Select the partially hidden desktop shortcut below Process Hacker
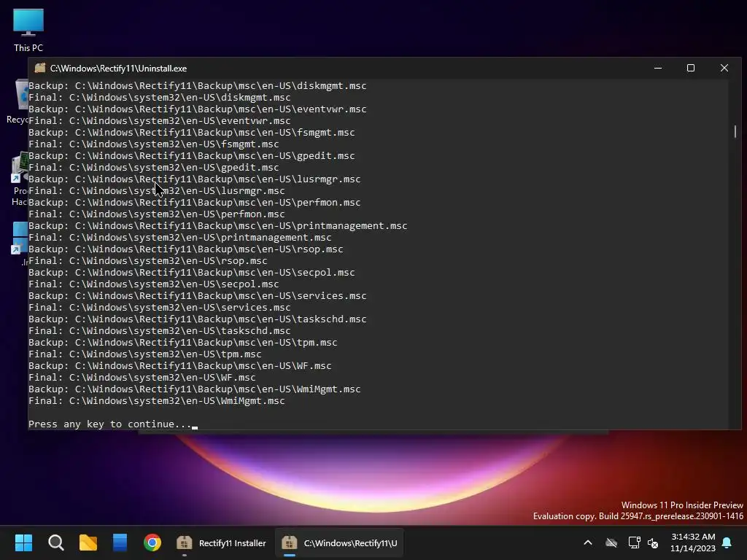Image resolution: width=747 pixels, height=560 pixels. click(x=20, y=243)
